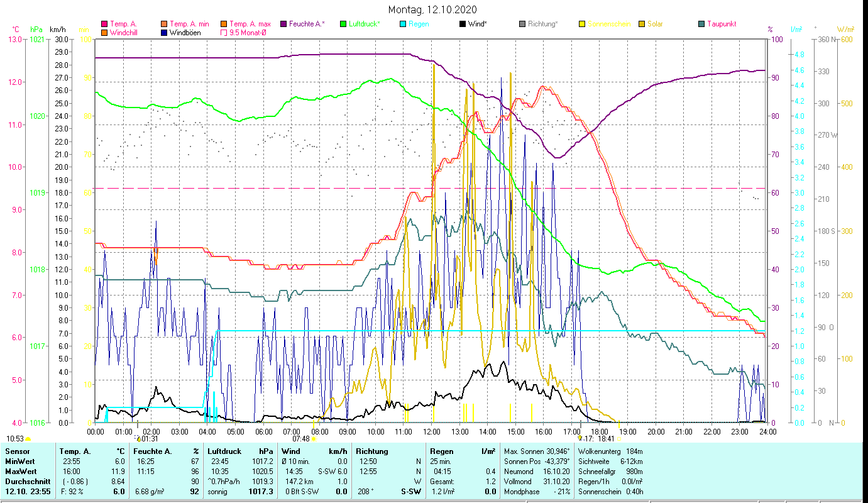Viewport: 868px width, 503px height.
Task: Click the dark blue Windböen legend square
Action: [x=165, y=32]
